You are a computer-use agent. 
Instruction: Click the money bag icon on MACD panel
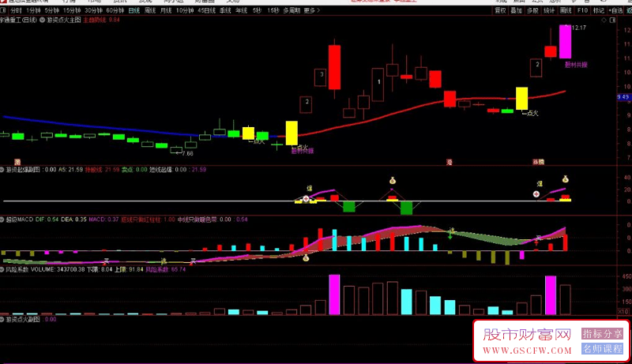[x=306, y=257]
